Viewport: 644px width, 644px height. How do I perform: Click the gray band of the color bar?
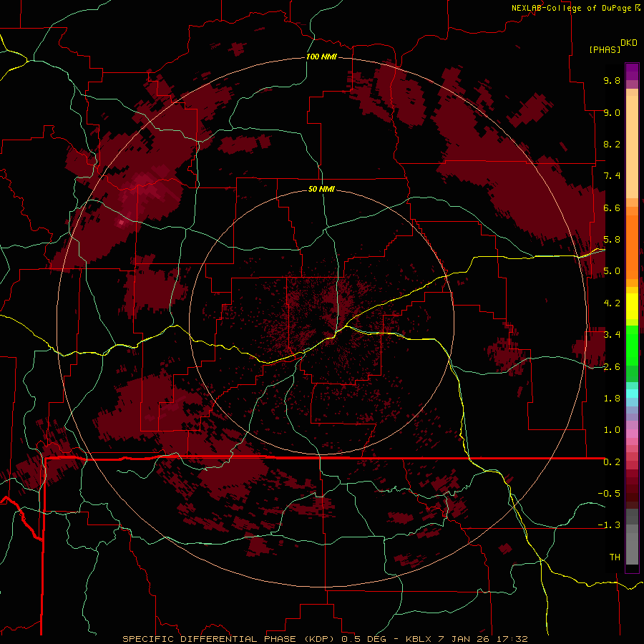632,537
